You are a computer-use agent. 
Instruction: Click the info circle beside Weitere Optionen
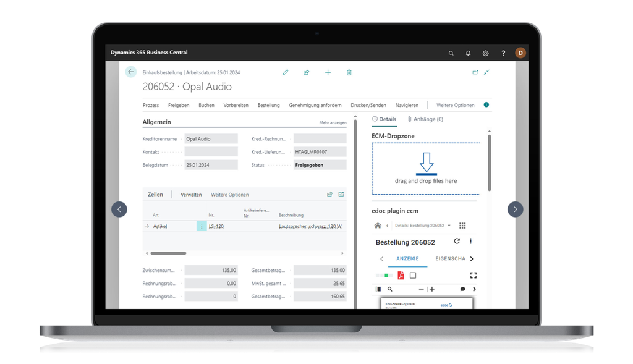(x=486, y=104)
